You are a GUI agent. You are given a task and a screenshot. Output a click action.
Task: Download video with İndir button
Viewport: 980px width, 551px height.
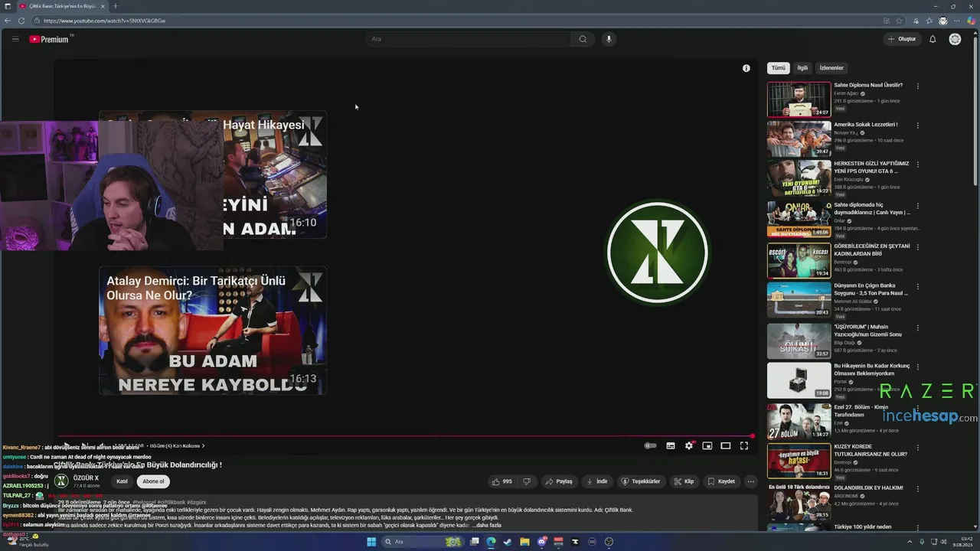pyautogui.click(x=597, y=481)
